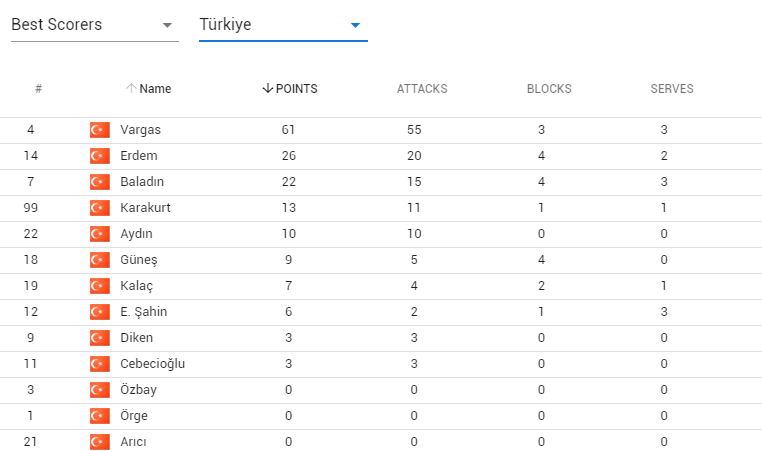Viewport: 762px width, 451px height.
Task: Click the sort arrow next to Name header
Action: (130, 89)
